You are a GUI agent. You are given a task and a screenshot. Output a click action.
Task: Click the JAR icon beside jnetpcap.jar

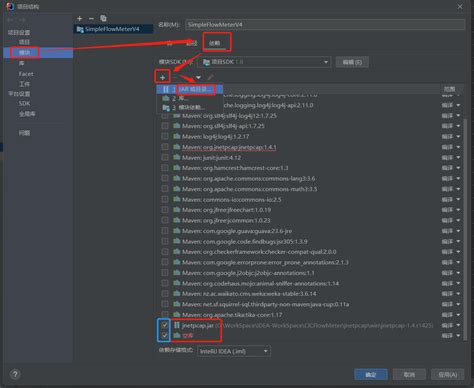[x=177, y=325]
